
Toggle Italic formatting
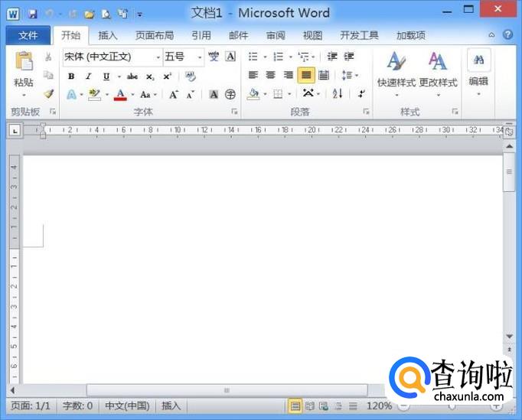(88, 77)
